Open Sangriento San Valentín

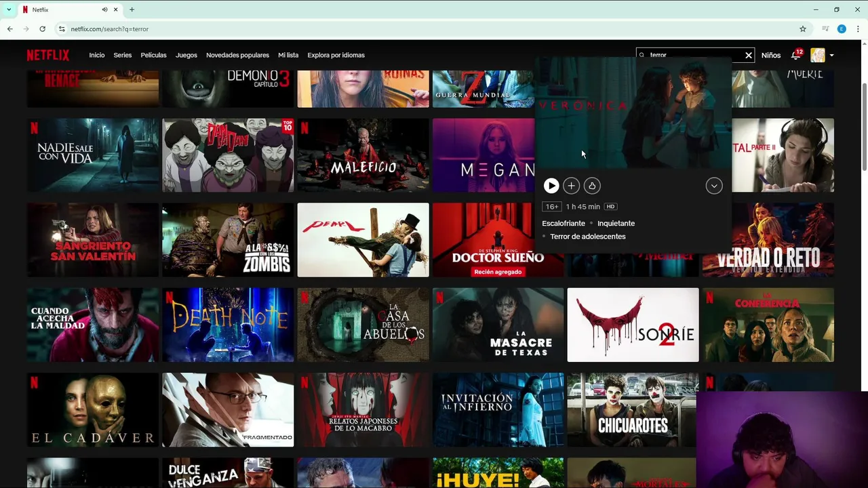tap(93, 240)
